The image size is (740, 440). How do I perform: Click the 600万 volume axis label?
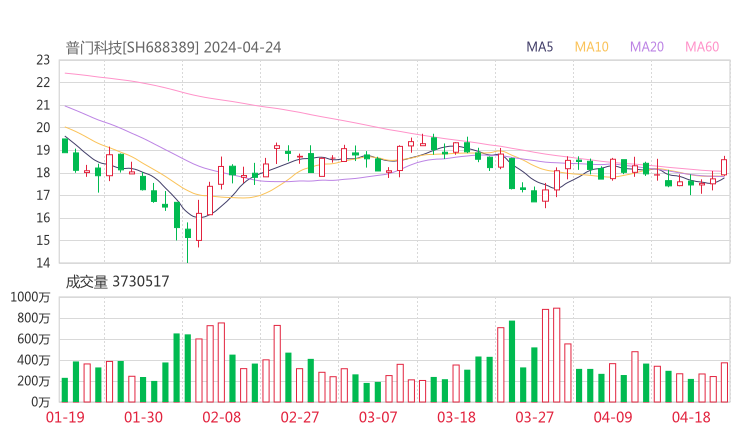[x=34, y=339]
